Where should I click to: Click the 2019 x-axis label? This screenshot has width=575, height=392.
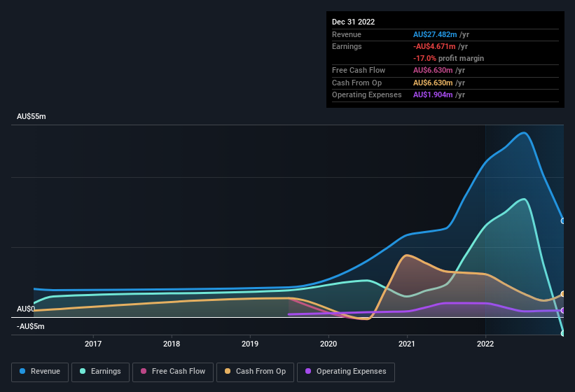(250, 344)
